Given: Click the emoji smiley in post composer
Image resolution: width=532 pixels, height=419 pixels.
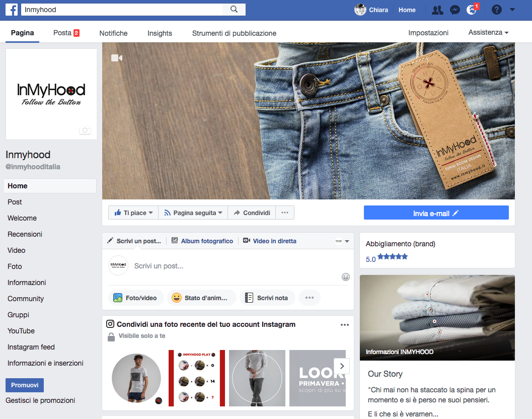Looking at the screenshot, I should 345,277.
